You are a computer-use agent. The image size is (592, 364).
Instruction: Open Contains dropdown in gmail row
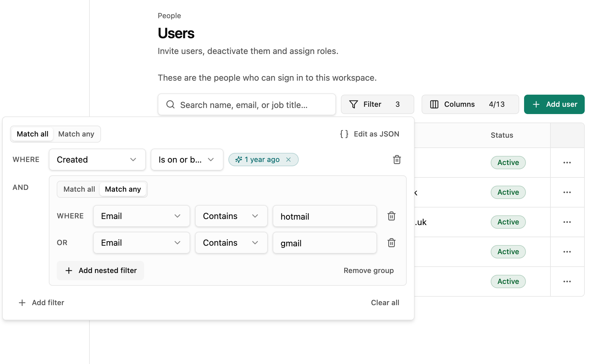[231, 243]
